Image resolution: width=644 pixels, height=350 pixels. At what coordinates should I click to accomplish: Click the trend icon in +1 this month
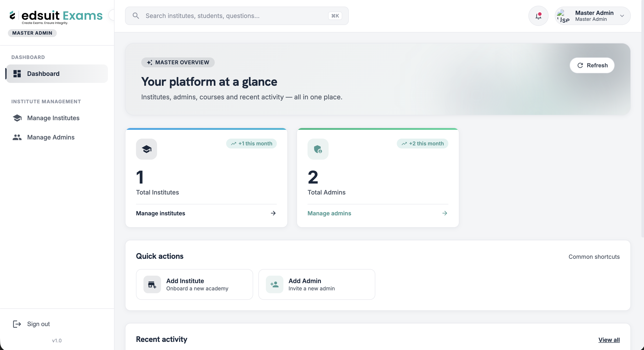pos(234,144)
